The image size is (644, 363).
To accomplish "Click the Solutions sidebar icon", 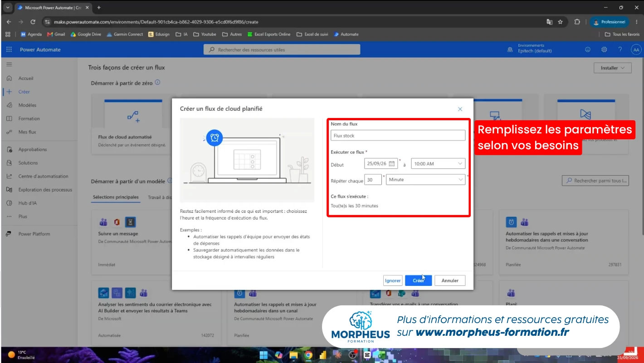I will 9,163.
